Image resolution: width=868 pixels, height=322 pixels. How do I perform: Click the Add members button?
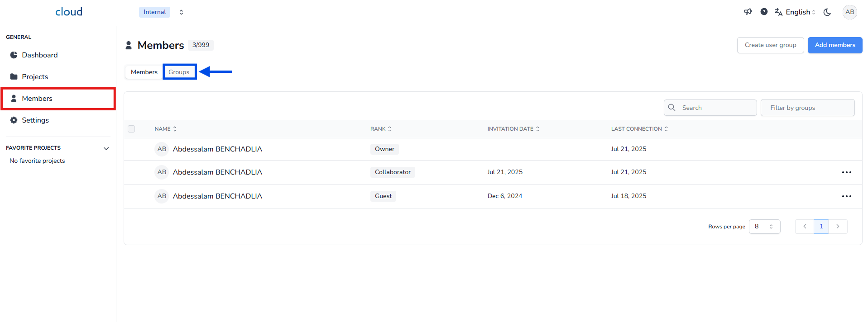(x=834, y=45)
